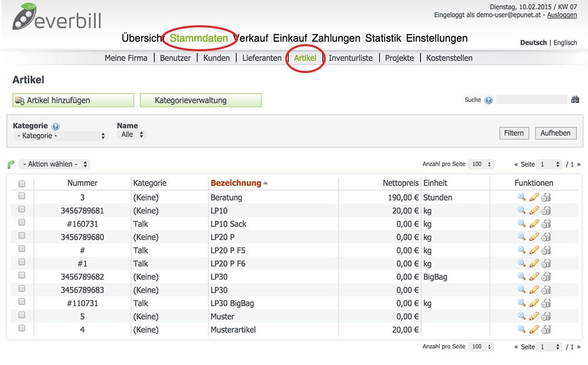Screen dimensions: 588x365
Task: Expand the 'Aktion wählen' dropdown
Action: pos(55,164)
